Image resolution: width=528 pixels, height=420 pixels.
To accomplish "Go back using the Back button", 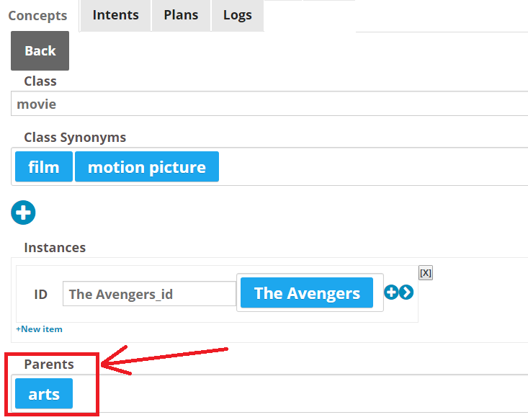I will coord(40,51).
